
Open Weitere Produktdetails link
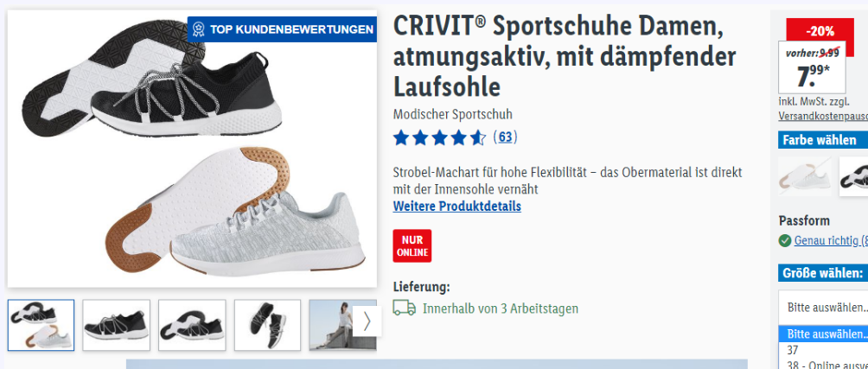pos(456,207)
